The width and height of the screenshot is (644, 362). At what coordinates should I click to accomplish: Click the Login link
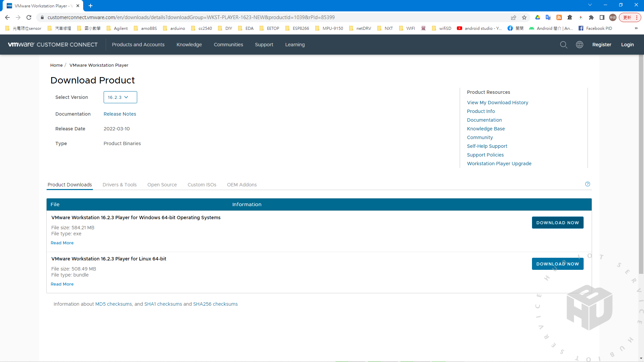(627, 45)
